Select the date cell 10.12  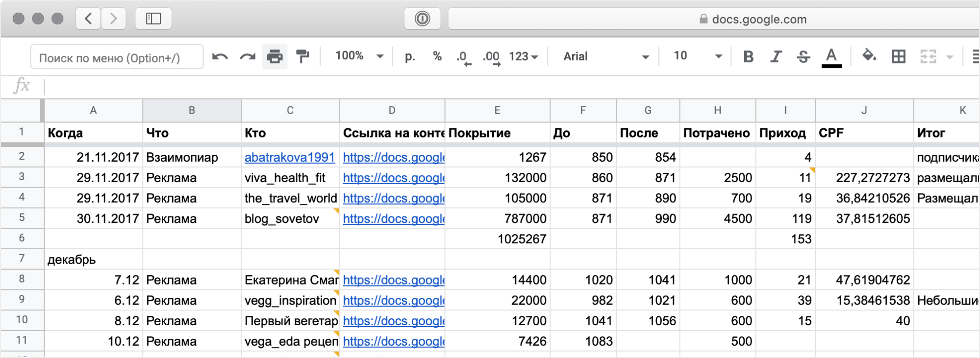(94, 341)
